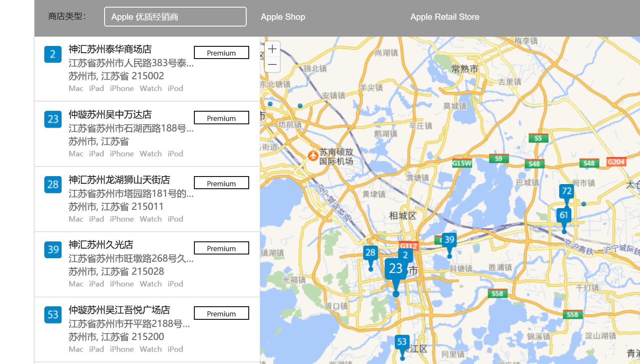This screenshot has height=364, width=640.
Task: Open store 神汇苏州龙湖狮山天街店
Action: (119, 180)
